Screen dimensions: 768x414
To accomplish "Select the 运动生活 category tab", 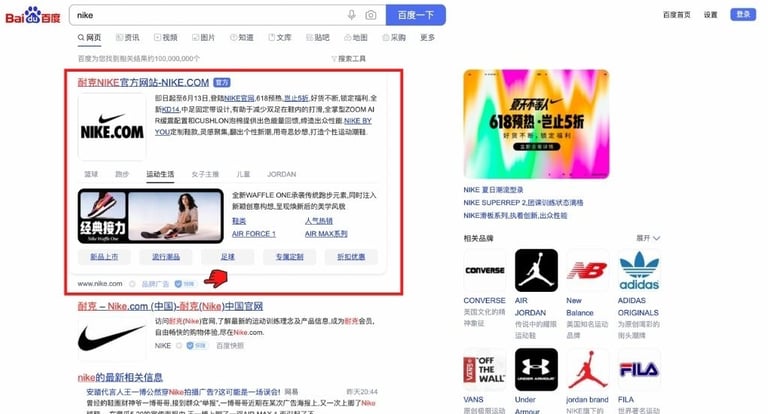I will pyautogui.click(x=160, y=174).
